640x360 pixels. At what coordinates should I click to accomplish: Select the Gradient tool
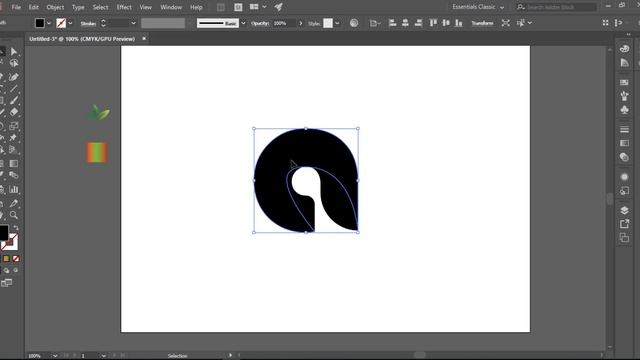(x=13, y=164)
